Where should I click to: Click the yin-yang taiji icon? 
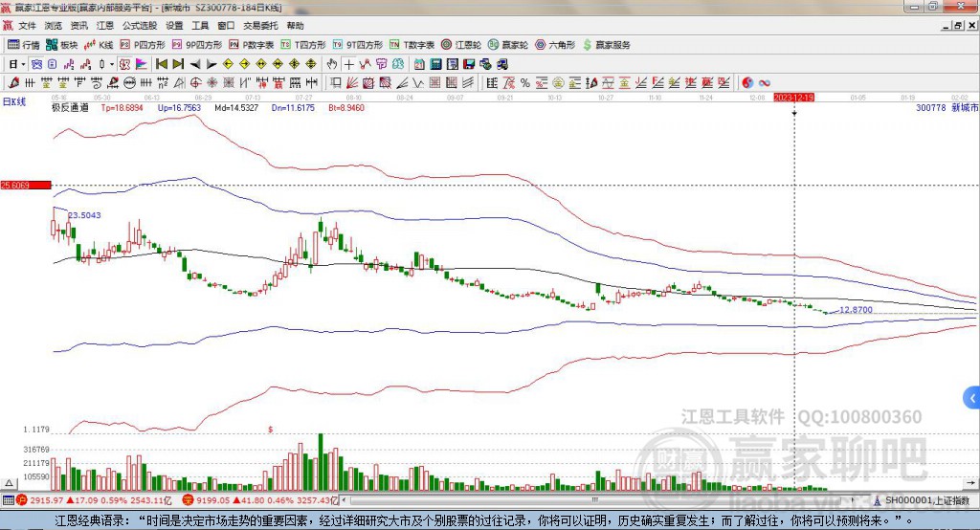(x=747, y=83)
